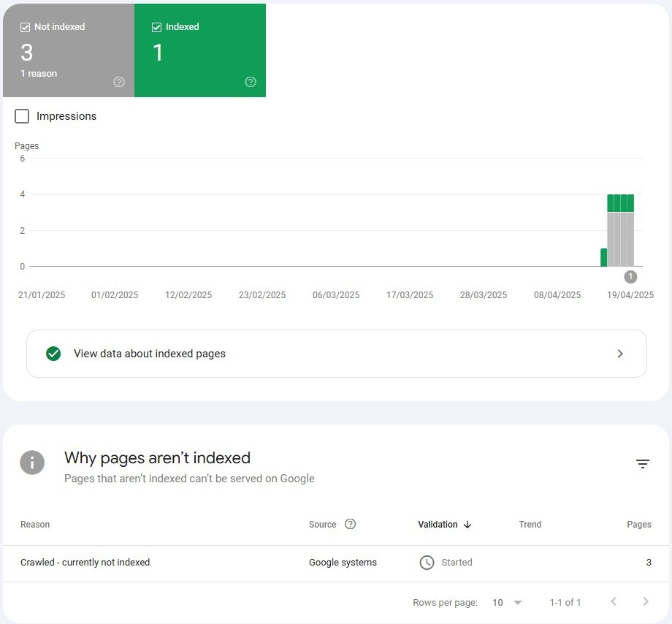Uncheck the Indexed checkbox
The image size is (672, 624).
(156, 27)
